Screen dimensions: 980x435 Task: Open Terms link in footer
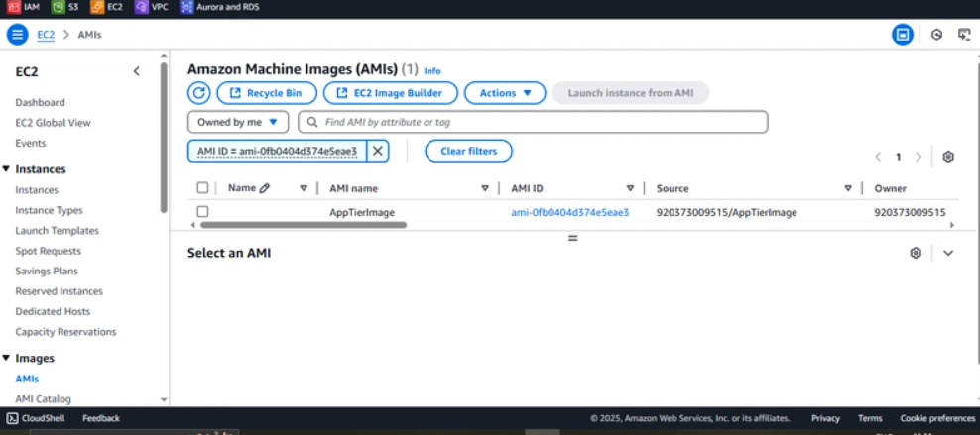(870, 418)
